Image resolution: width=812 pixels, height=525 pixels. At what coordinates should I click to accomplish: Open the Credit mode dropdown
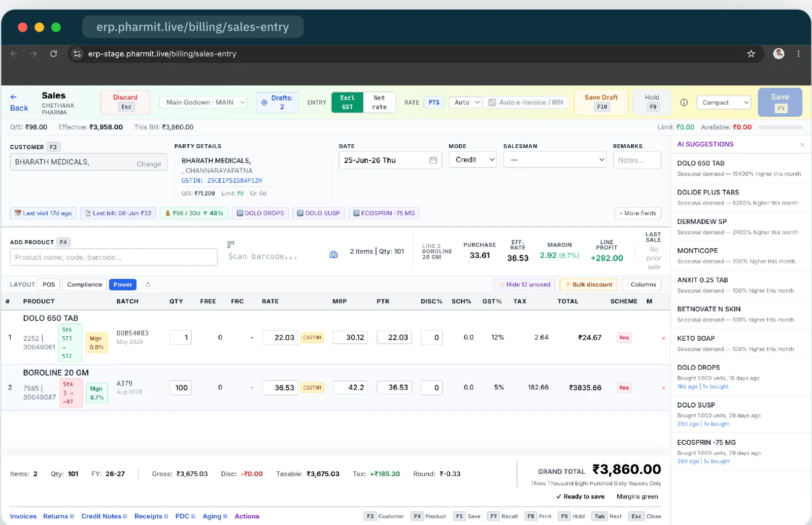tap(472, 160)
